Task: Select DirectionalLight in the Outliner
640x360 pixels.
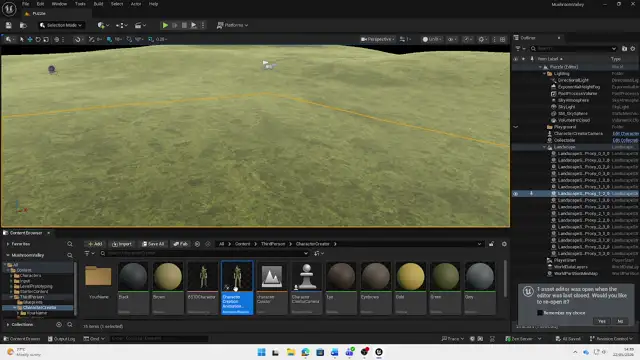Action: [573, 80]
